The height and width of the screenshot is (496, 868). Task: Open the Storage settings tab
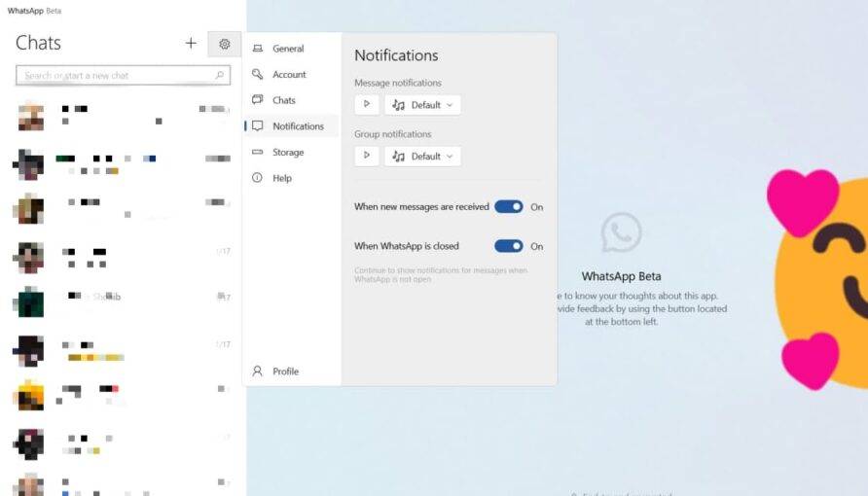pos(292,152)
